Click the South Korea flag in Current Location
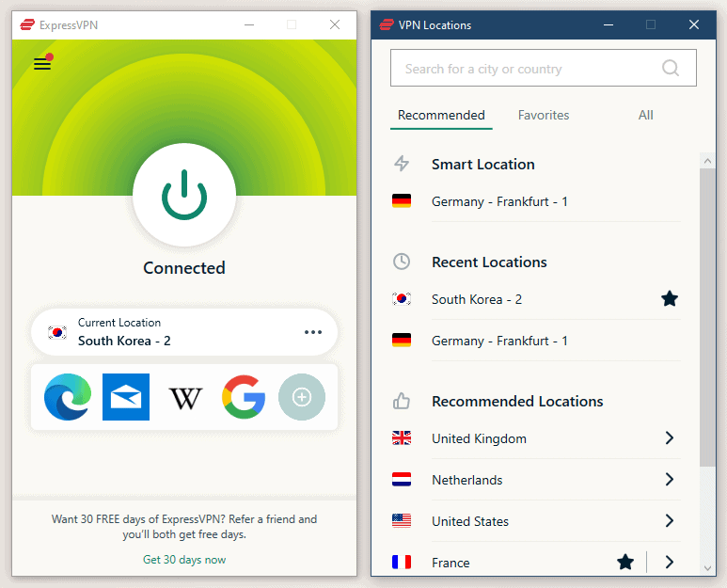Viewport: 727px width, 588px height. pos(57,332)
